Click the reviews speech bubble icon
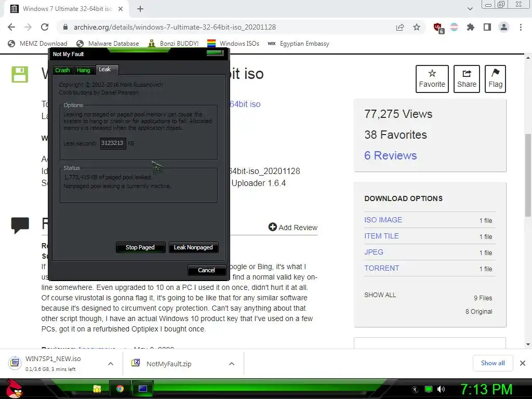The image size is (532, 399). coord(20,225)
